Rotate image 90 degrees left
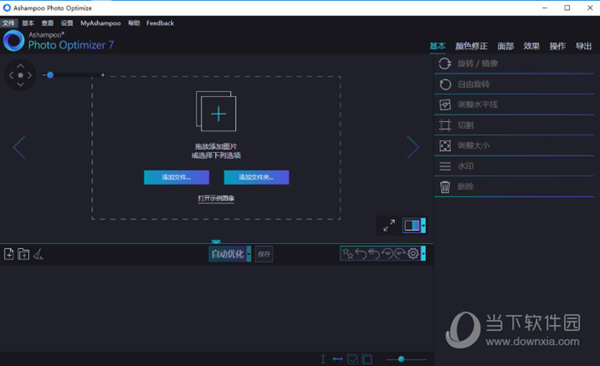This screenshot has width=600, height=366. pyautogui.click(x=387, y=253)
